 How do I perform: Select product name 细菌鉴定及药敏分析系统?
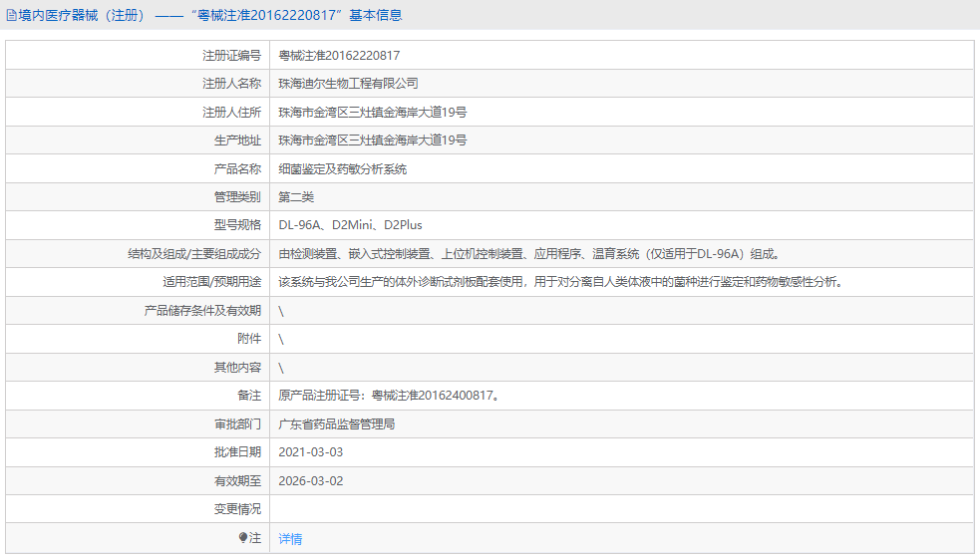[x=343, y=169]
